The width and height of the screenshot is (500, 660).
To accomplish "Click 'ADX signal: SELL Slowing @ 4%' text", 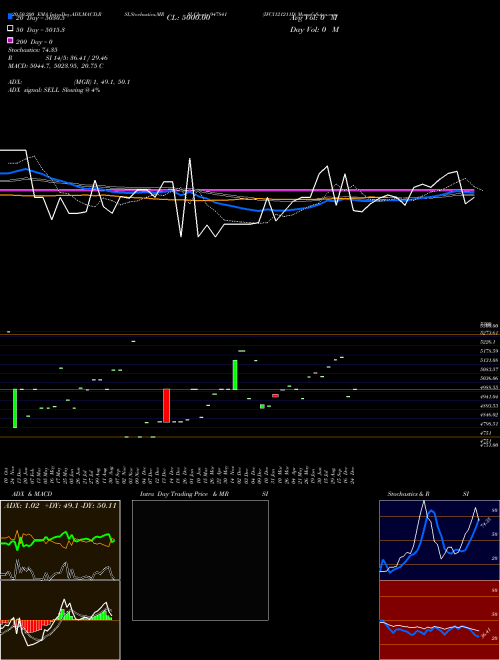I will click(x=54, y=90).
